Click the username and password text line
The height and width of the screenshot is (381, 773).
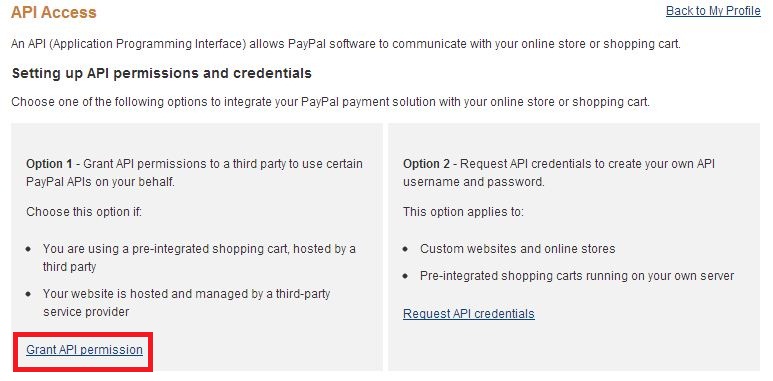[x=474, y=182]
